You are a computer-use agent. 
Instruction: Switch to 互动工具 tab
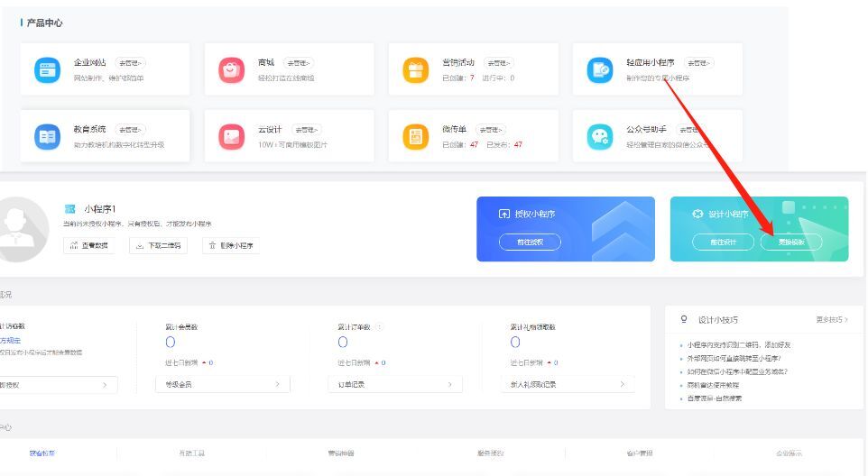click(191, 453)
